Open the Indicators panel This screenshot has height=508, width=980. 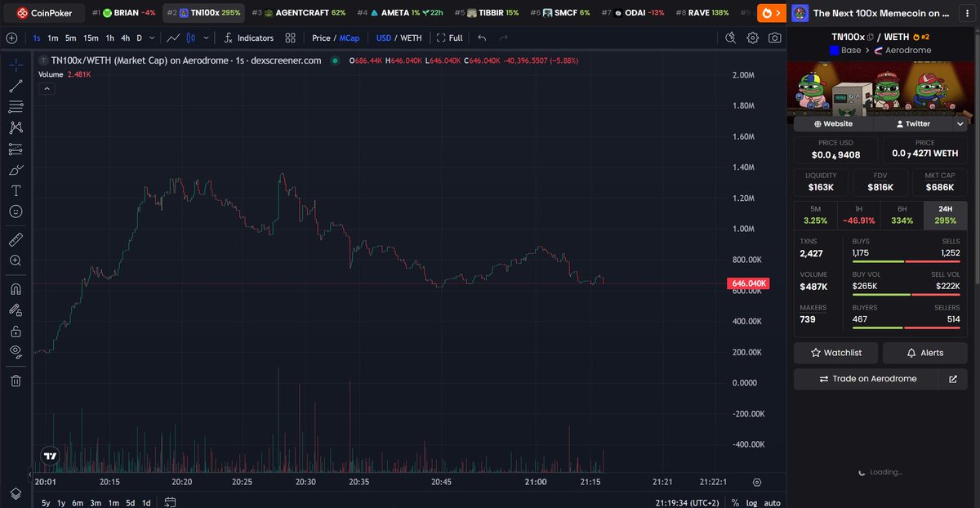[x=248, y=38]
